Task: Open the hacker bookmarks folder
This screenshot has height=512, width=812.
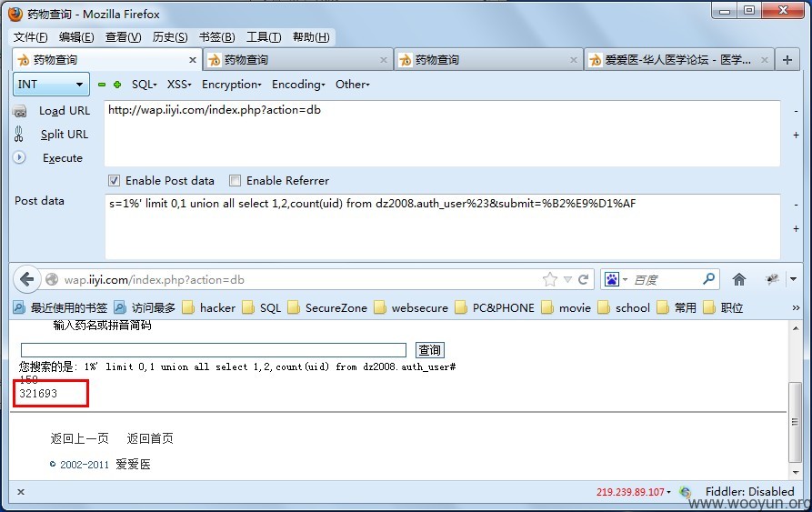Action: [x=209, y=308]
